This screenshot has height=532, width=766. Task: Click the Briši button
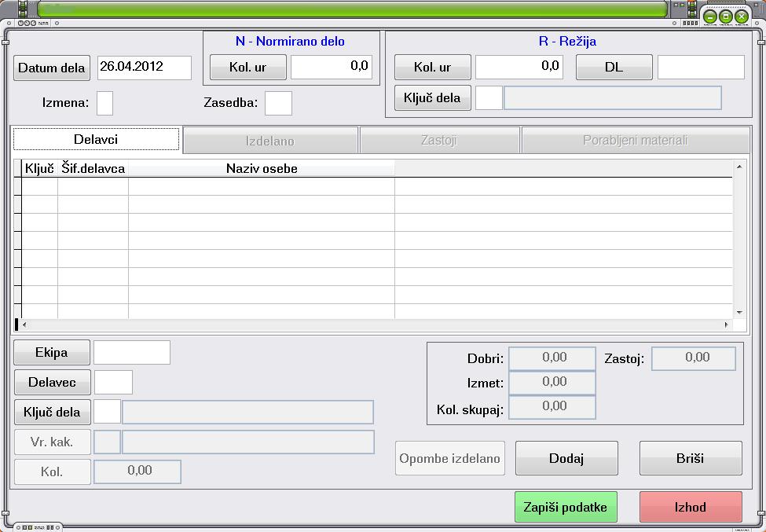[691, 458]
